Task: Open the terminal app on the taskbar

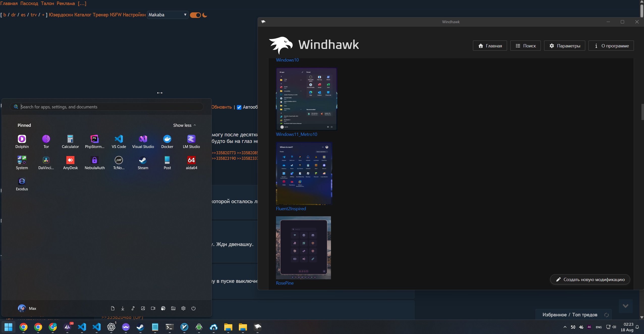Action: click(x=170, y=327)
